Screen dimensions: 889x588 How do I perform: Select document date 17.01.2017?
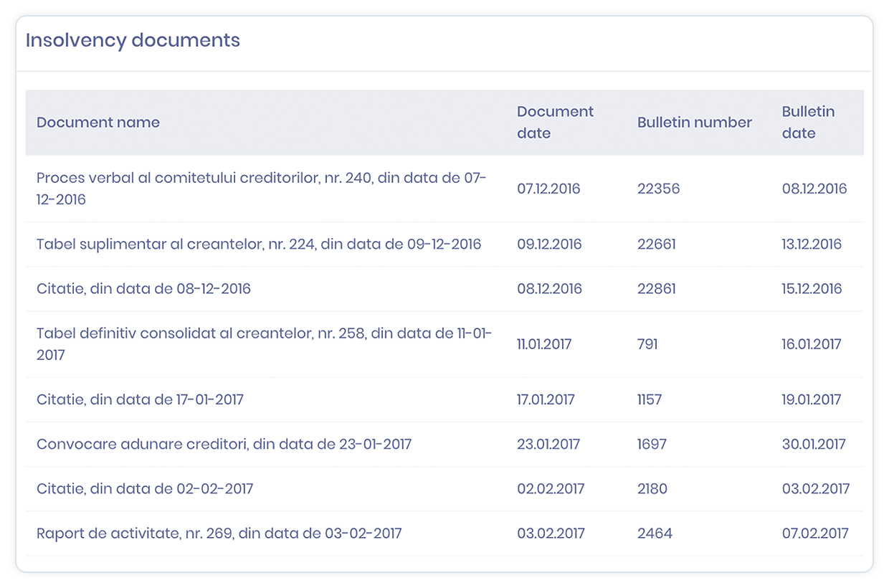(546, 399)
